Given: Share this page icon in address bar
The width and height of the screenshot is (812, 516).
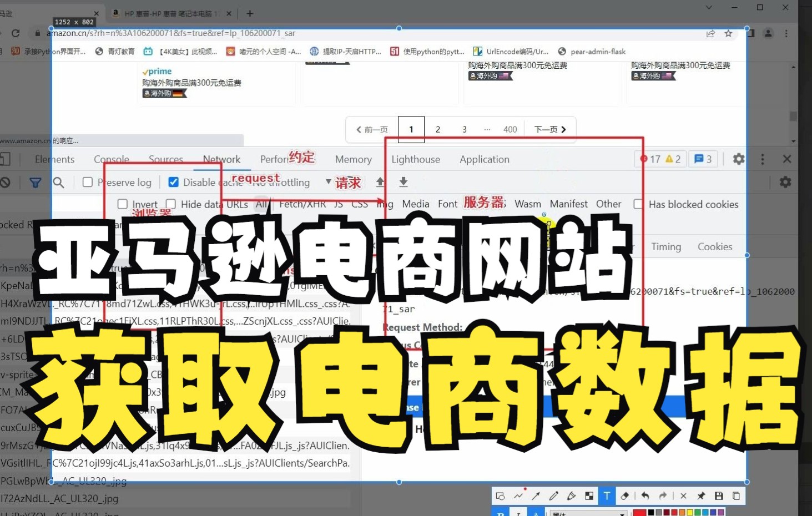Looking at the screenshot, I should pos(710,33).
